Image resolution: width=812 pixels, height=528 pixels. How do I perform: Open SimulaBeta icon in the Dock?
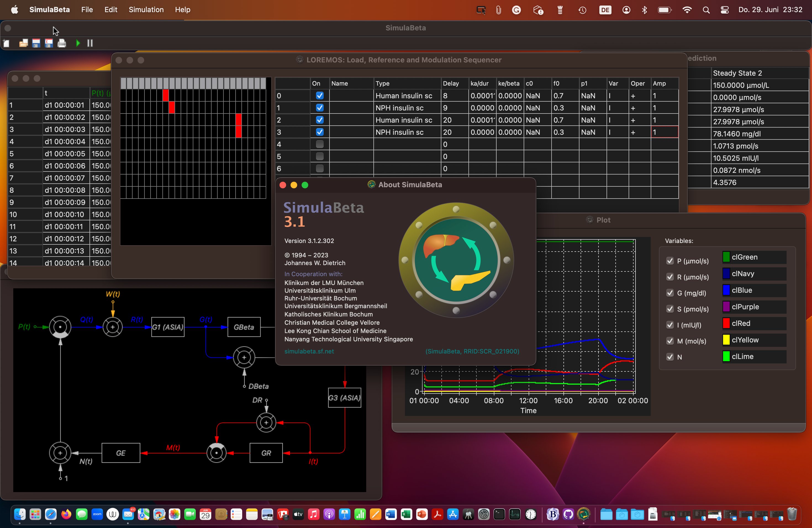point(584,514)
